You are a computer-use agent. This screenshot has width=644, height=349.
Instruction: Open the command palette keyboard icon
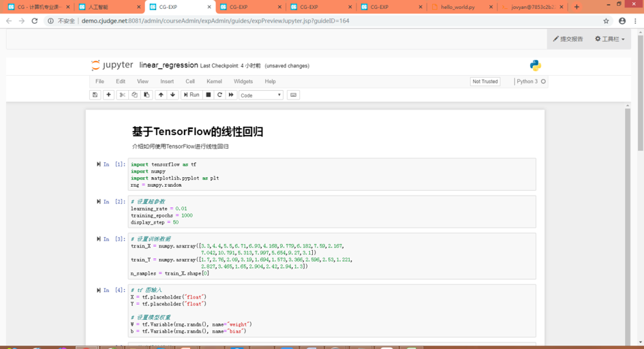point(293,95)
